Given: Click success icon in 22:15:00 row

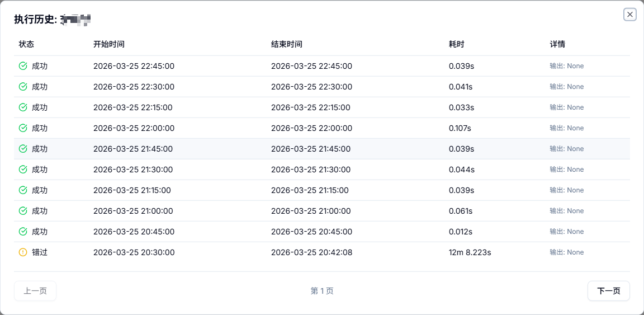Looking at the screenshot, I should (x=23, y=107).
